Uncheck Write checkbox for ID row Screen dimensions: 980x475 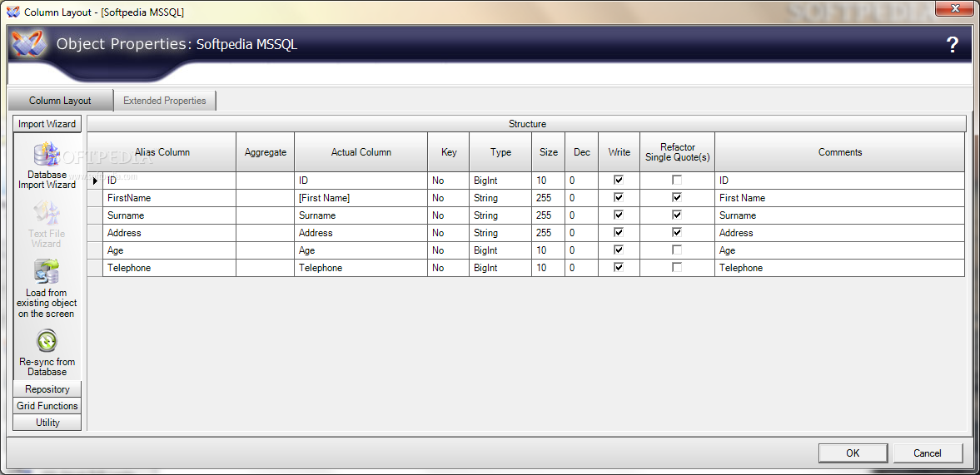(x=619, y=180)
